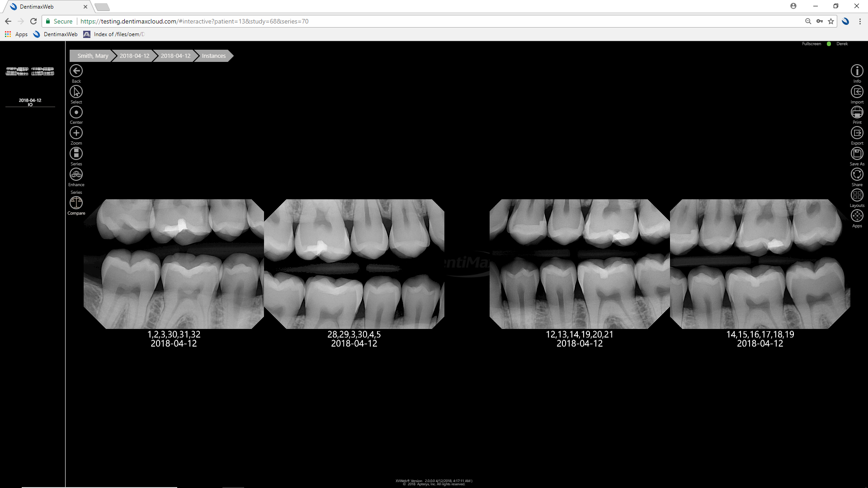Click the Center tool icon

click(76, 113)
